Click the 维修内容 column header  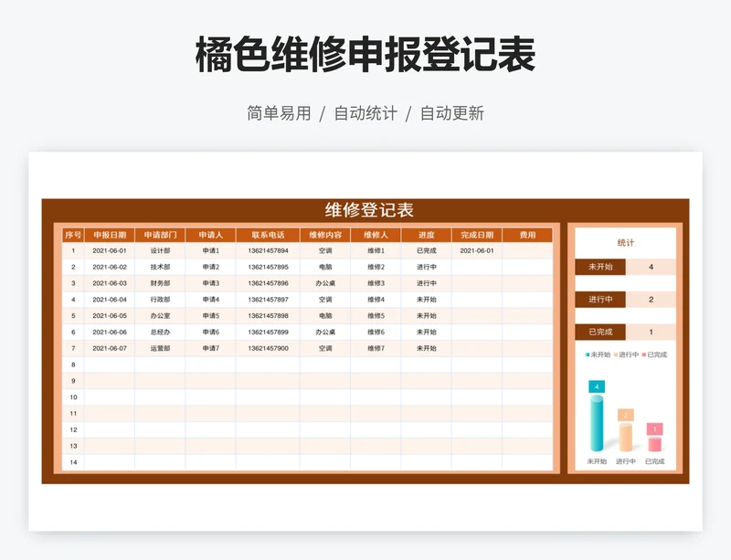point(325,235)
